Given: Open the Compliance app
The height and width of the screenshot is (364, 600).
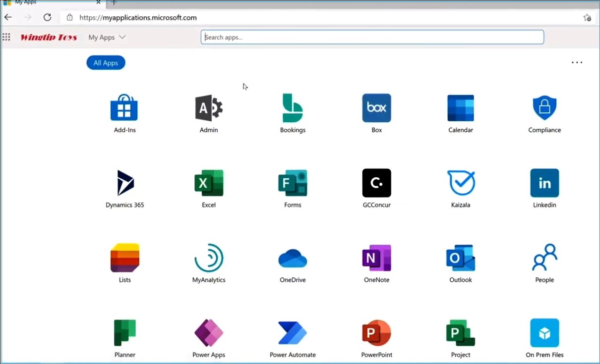Looking at the screenshot, I should [x=544, y=113].
